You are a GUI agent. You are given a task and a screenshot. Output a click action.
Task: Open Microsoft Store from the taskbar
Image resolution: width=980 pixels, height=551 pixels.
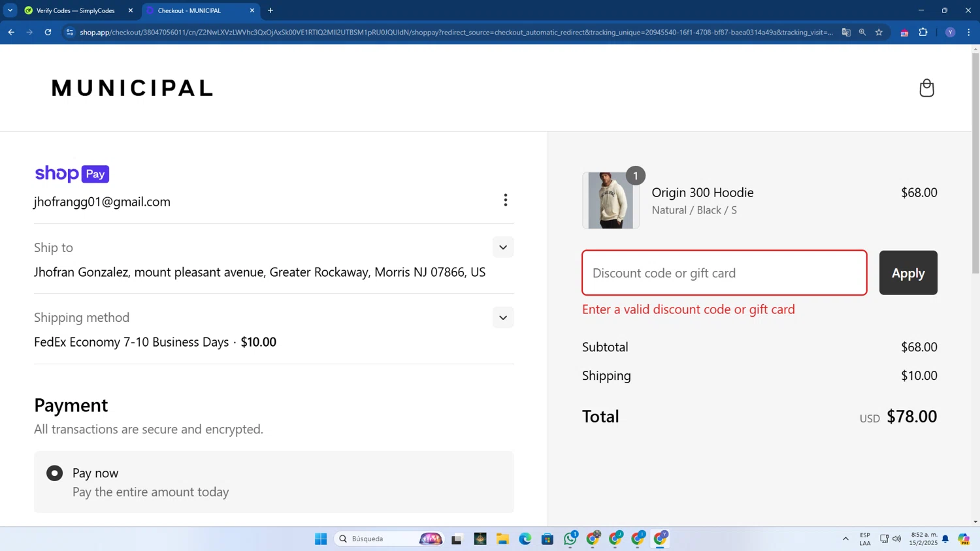[547, 539]
